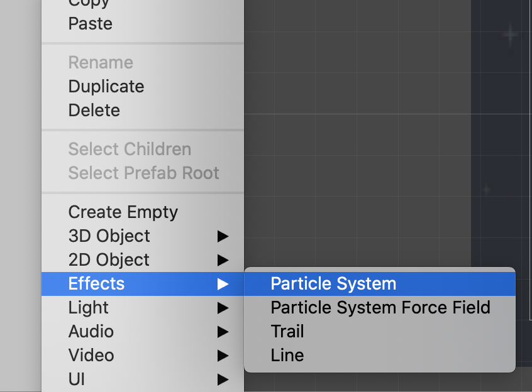Viewport: 532px width, 392px height.
Task: Click the grayed-out Rename entry
Action: [101, 63]
